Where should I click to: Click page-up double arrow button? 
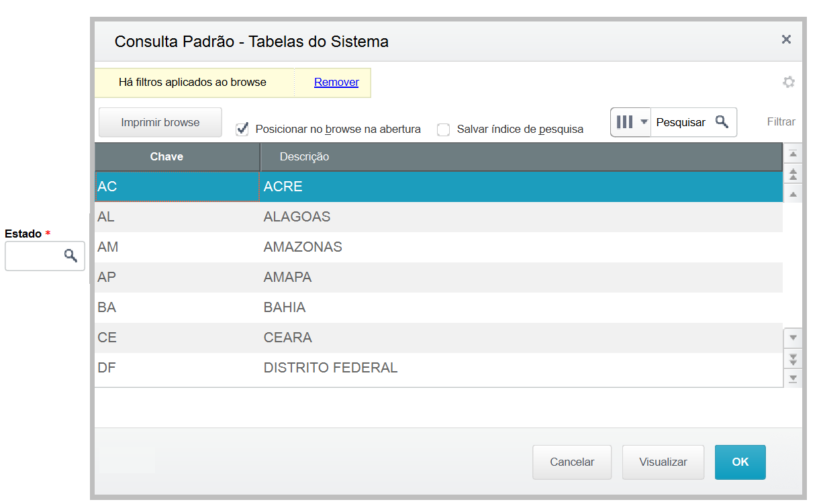(793, 174)
